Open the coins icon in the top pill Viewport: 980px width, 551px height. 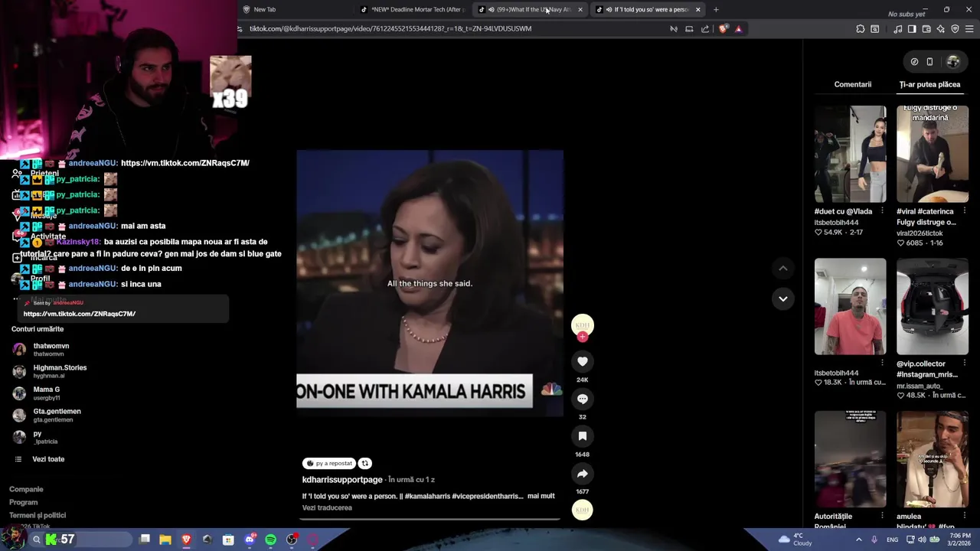tap(914, 62)
